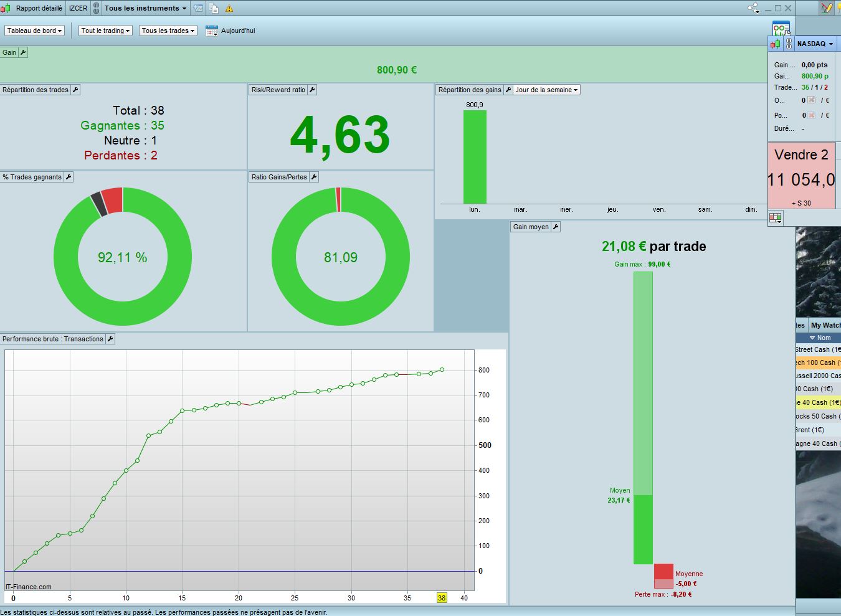Click the IZCER account label
841x616 pixels.
coord(78,8)
